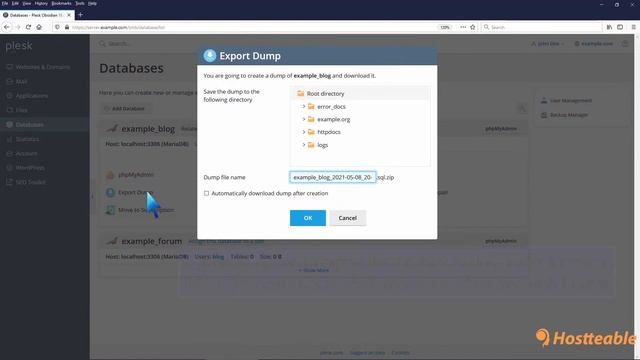Click the plesk logo
The width and height of the screenshot is (640, 360).
(19, 46)
